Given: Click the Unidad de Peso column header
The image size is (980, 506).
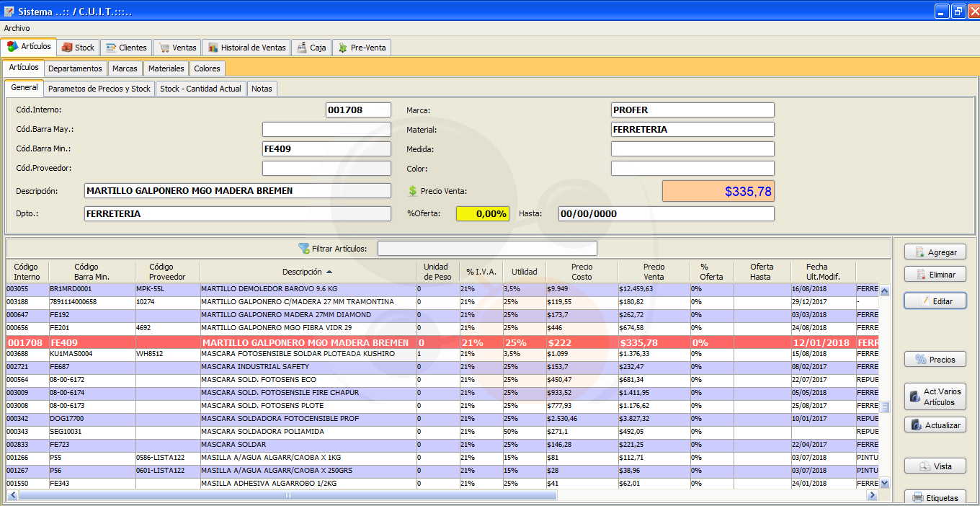Looking at the screenshot, I should tap(437, 272).
